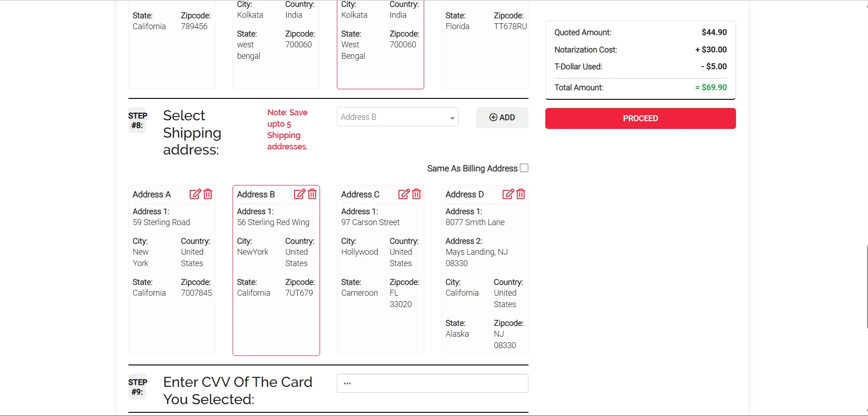Viewport: 868px width, 416px height.
Task: Select the Florida billing address card
Action: (x=484, y=59)
